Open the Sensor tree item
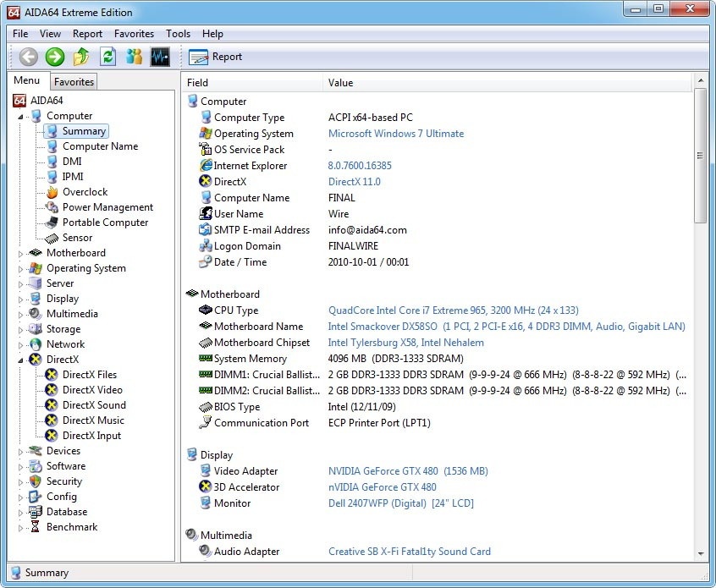Screen dimensions: 716x588 click(77, 238)
